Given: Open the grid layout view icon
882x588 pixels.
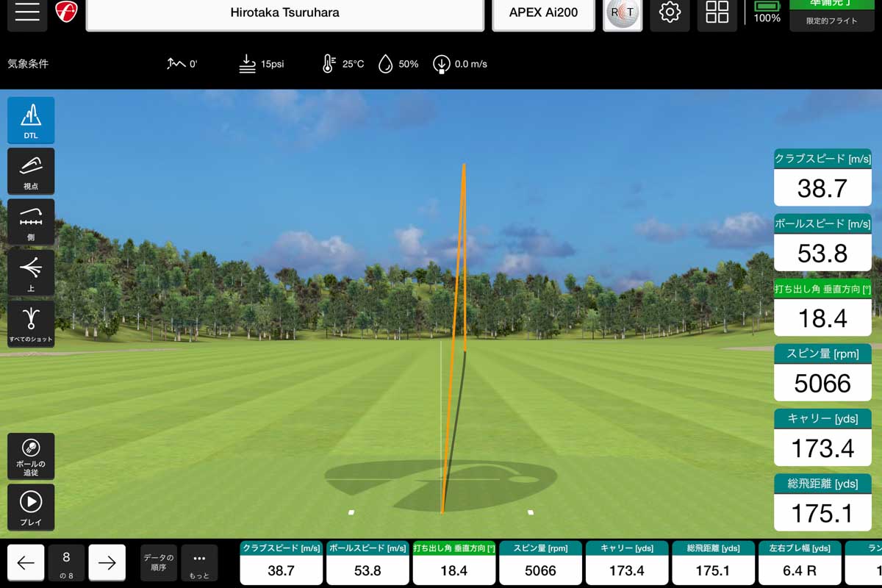Looking at the screenshot, I should click(x=717, y=13).
